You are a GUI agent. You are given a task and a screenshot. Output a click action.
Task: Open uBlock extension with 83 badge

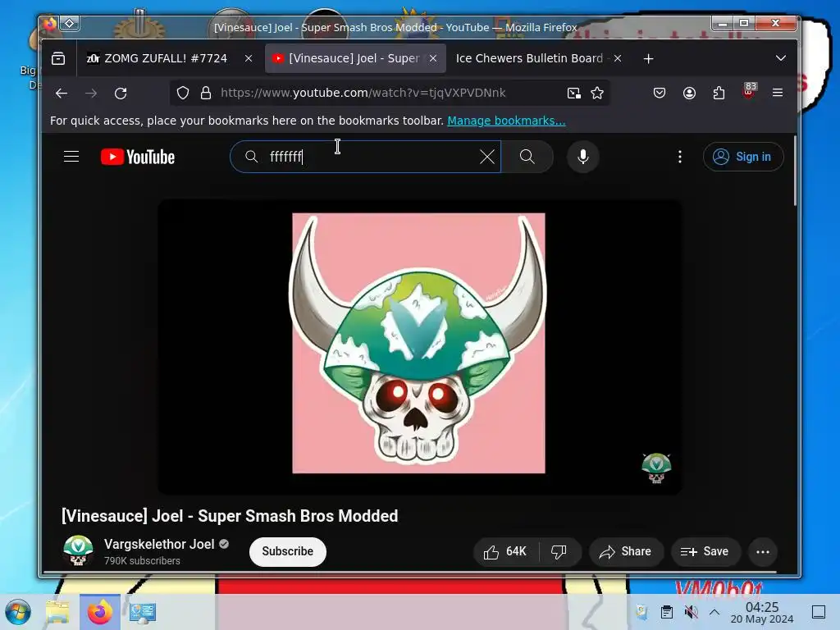click(x=749, y=91)
